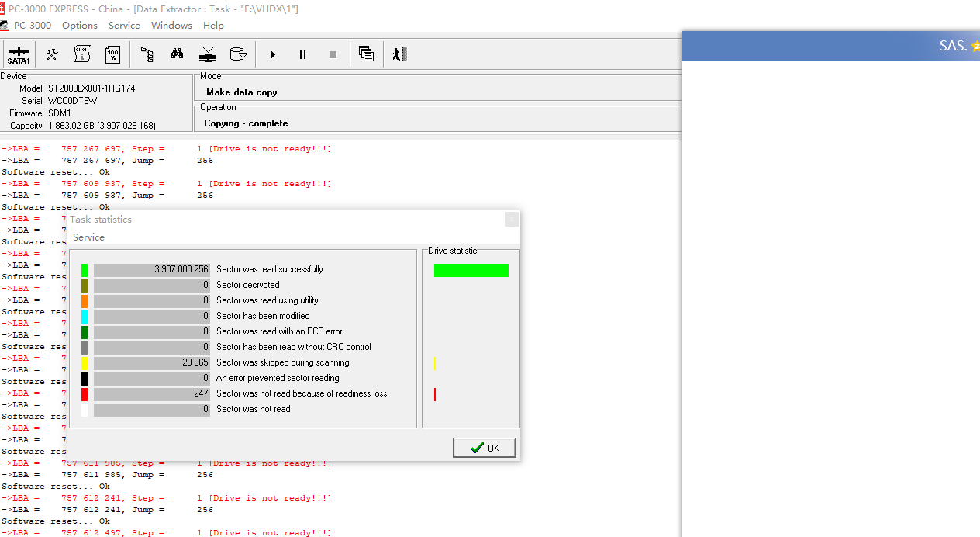This screenshot has width=980, height=537.
Task: Click the yellow skipped sector swatch
Action: 85,363
